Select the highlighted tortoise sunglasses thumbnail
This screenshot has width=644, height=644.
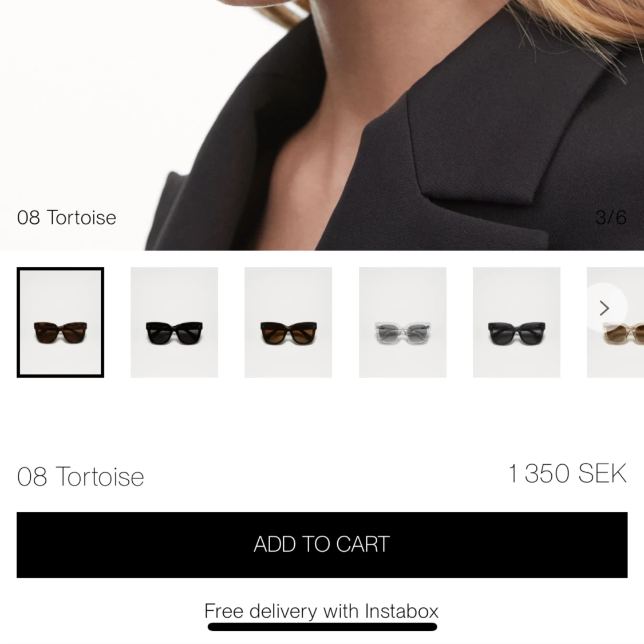click(x=60, y=322)
